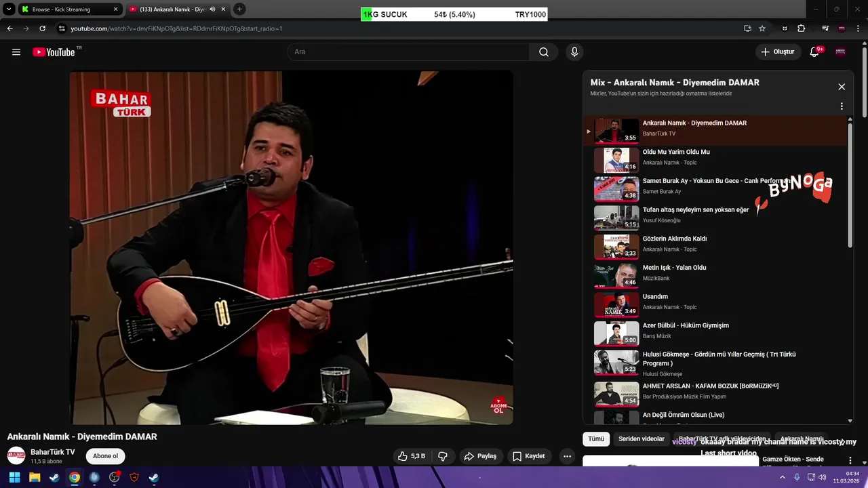Screen dimensions: 868x488
Task: Play Oldu Mu Yarim Oldu Mu
Action: 715,160
